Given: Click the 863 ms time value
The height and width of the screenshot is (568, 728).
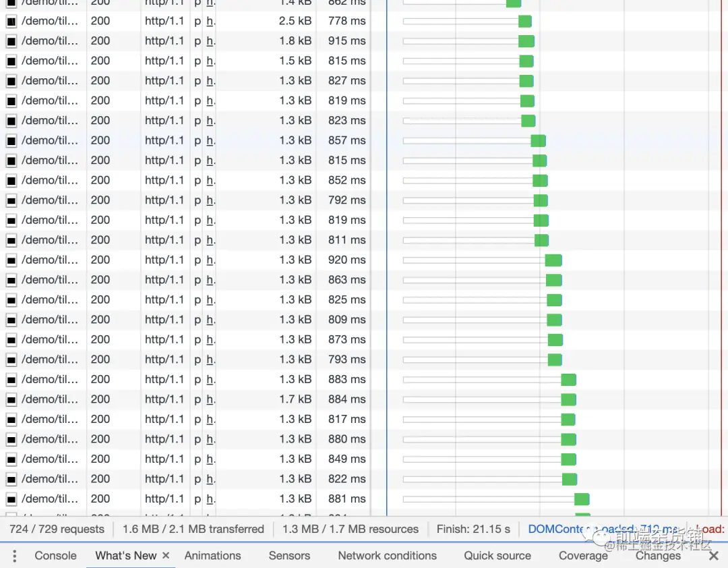Looking at the screenshot, I should pyautogui.click(x=347, y=280).
